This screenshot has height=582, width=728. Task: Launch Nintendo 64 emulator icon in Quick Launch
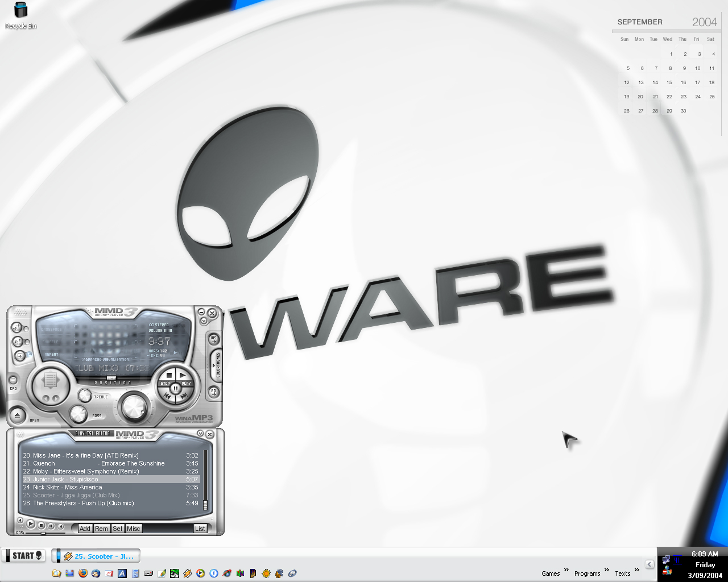pyautogui.click(x=240, y=573)
